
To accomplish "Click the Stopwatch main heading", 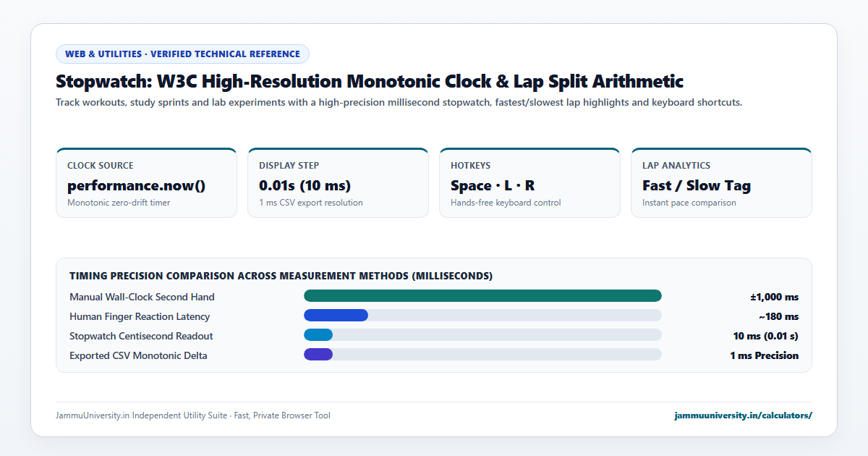I will 370,81.
